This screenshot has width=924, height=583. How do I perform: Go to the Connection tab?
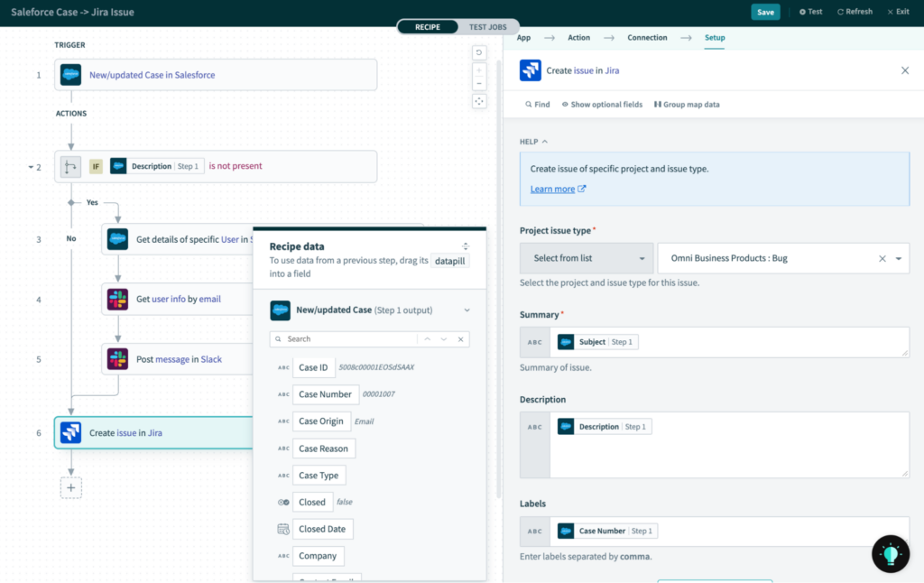[647, 38]
